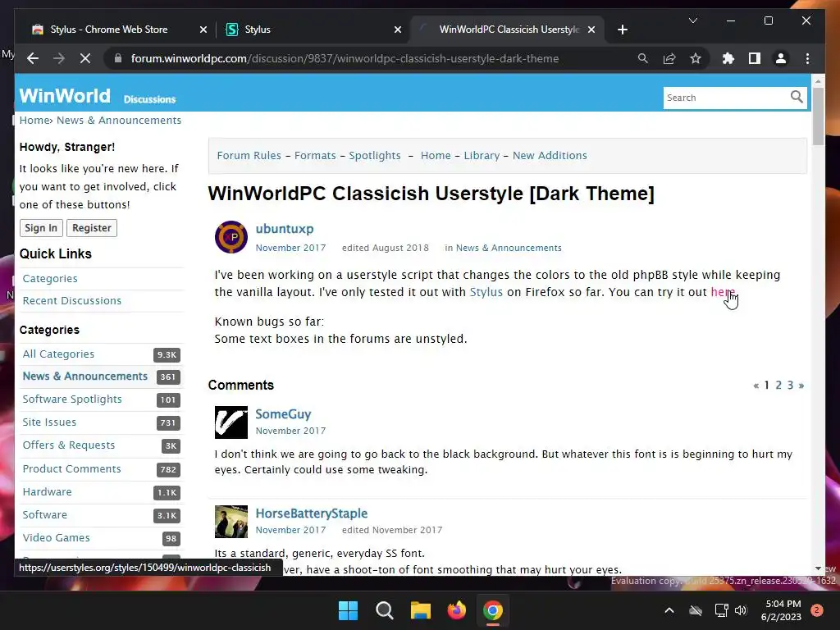Viewport: 840px width, 630px height.
Task: Open the All Categories category
Action: [x=58, y=354]
